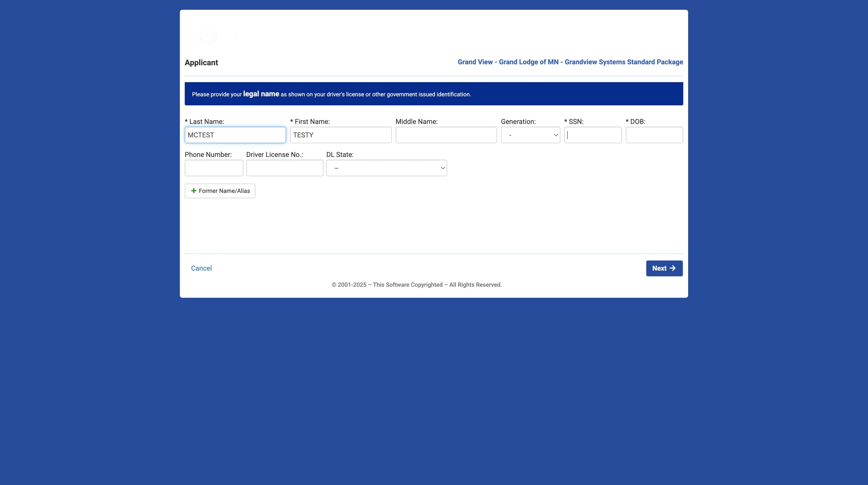
Task: Proceed with the Next button
Action: [x=664, y=268]
